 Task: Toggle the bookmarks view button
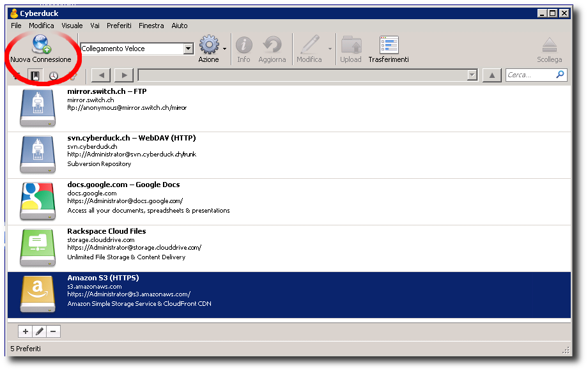tap(35, 76)
